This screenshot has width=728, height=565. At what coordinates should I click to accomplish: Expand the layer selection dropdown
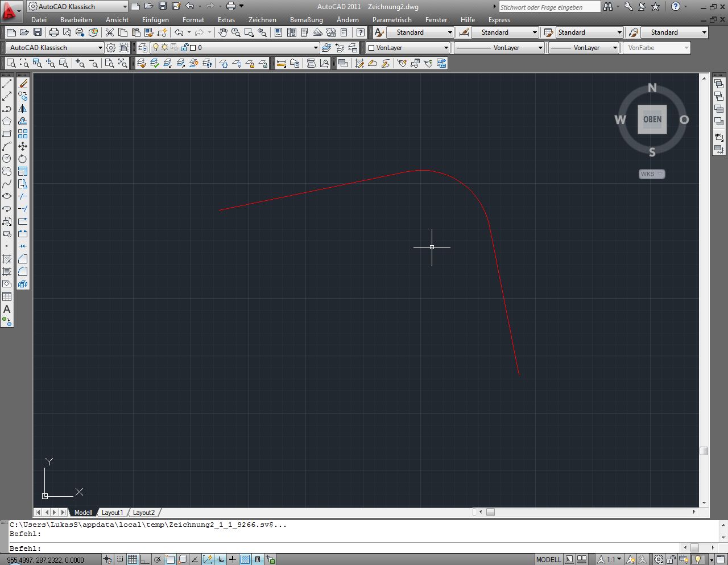click(315, 48)
